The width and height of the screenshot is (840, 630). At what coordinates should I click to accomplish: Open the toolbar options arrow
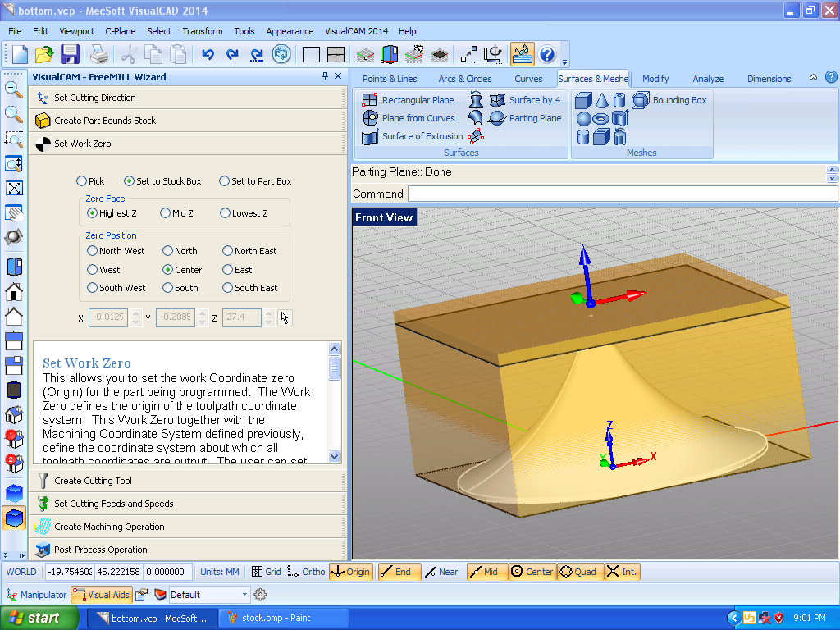pyautogui.click(x=564, y=61)
